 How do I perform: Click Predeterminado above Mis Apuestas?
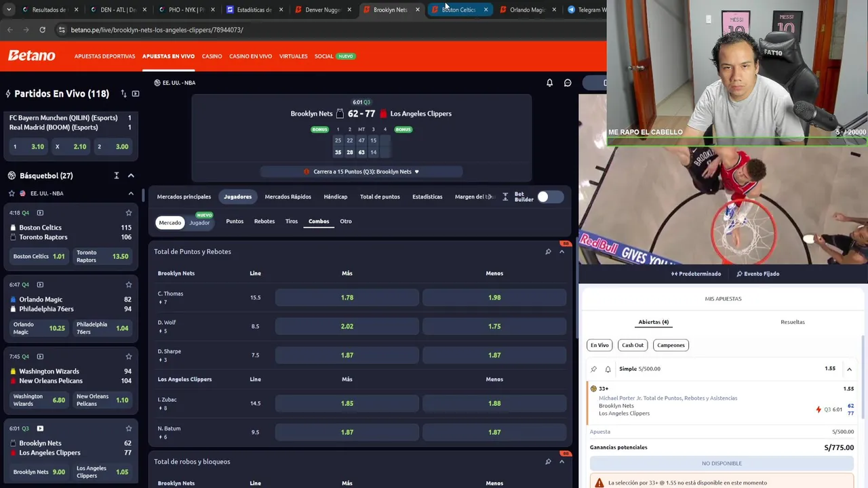pyautogui.click(x=696, y=274)
